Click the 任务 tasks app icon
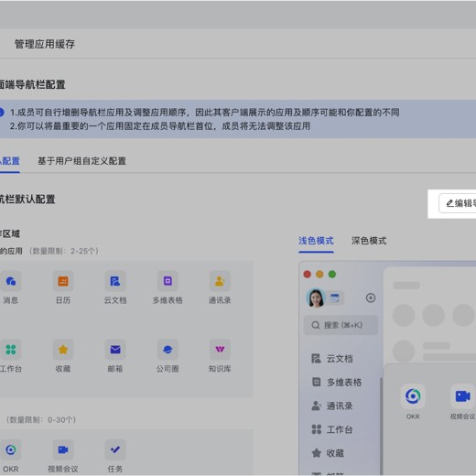Viewport: 476px width, 476px height. (x=115, y=449)
